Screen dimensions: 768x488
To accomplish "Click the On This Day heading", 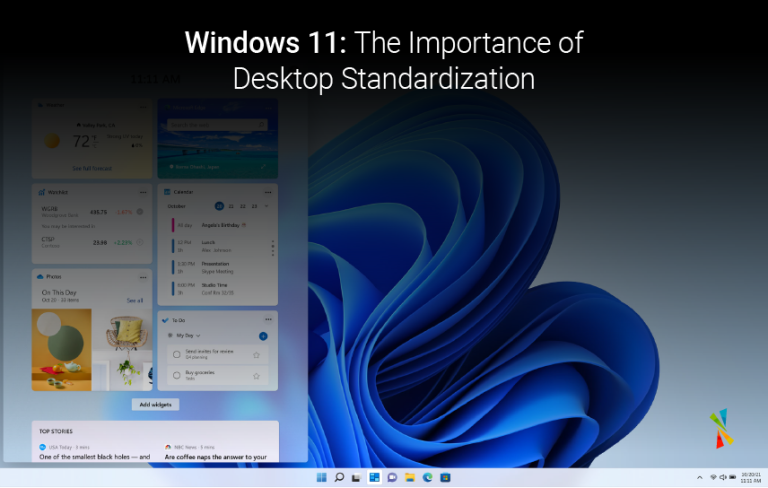I will click(x=59, y=292).
